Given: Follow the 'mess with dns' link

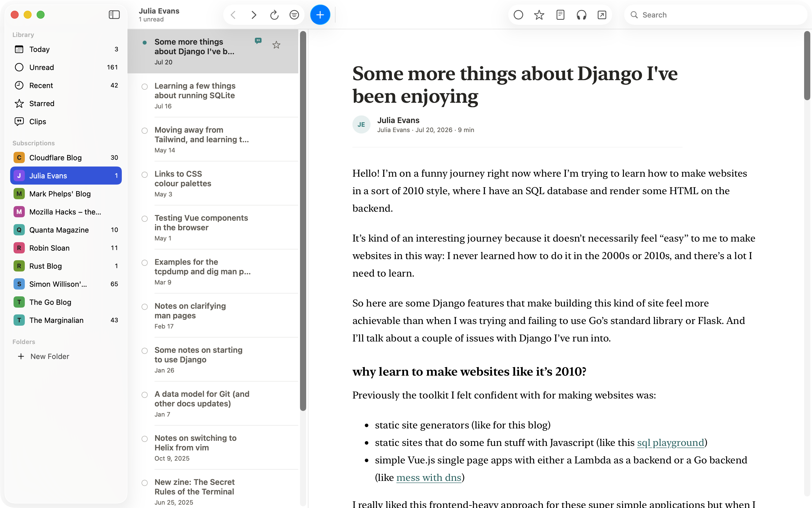Looking at the screenshot, I should point(429,478).
